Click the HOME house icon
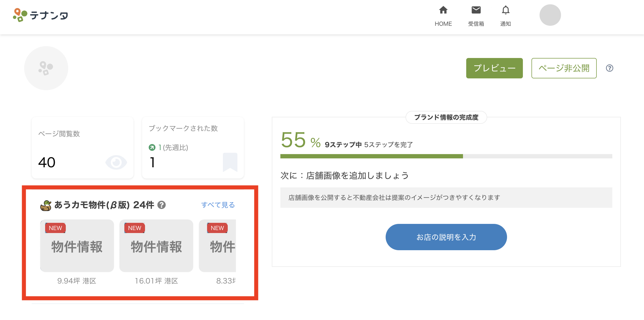Screen dimensions: 644x320 coord(443,10)
